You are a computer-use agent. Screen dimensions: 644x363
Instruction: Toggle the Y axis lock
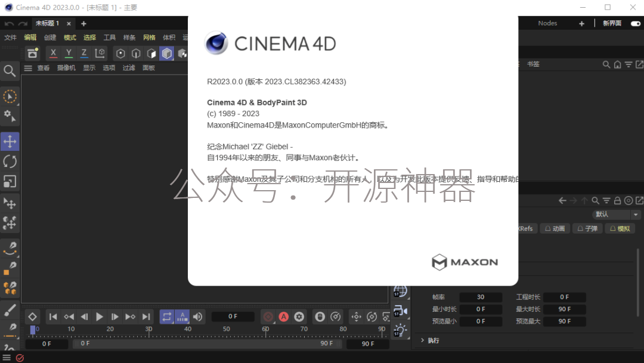(69, 53)
